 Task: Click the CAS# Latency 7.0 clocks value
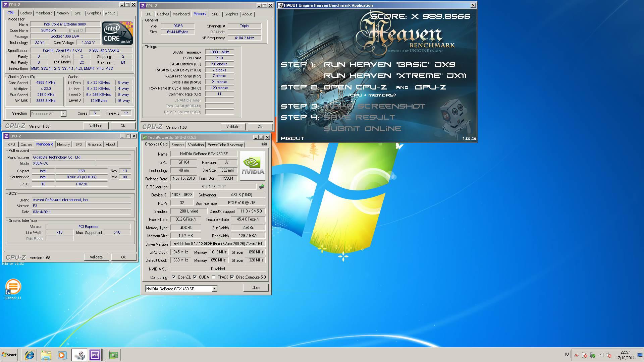pos(219,64)
